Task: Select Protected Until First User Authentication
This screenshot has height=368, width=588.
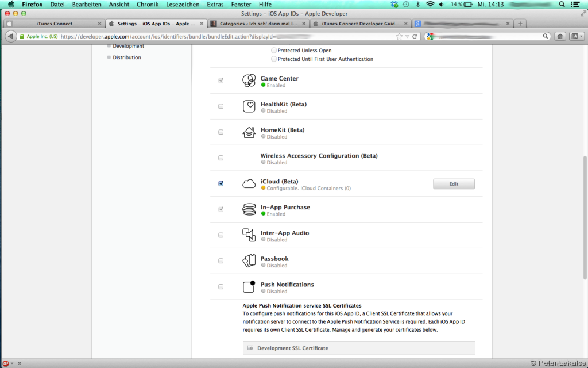Action: point(274,59)
